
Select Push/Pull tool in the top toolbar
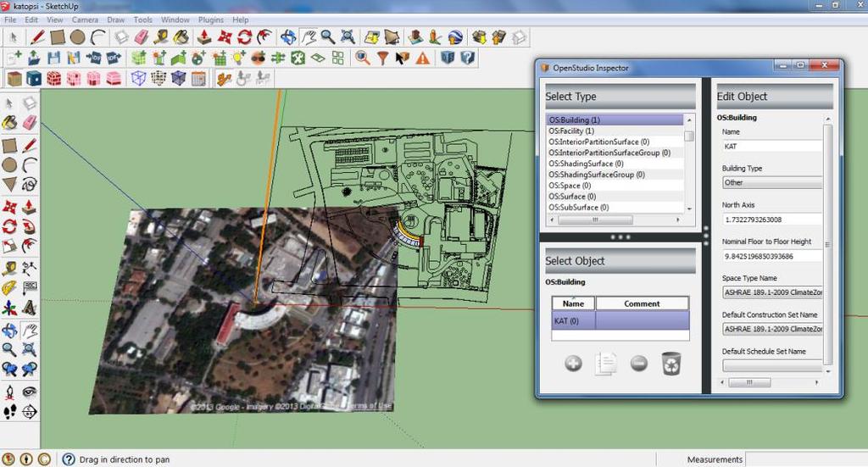click(204, 37)
